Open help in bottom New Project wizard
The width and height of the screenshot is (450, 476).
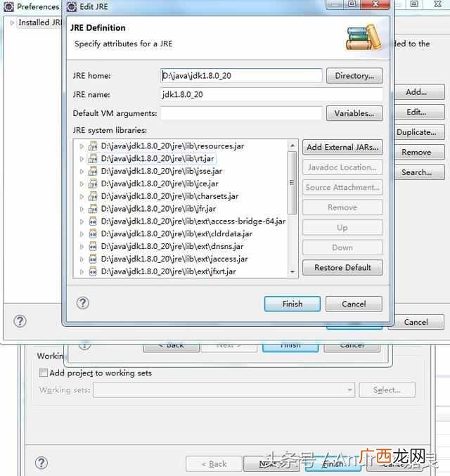click(41, 463)
